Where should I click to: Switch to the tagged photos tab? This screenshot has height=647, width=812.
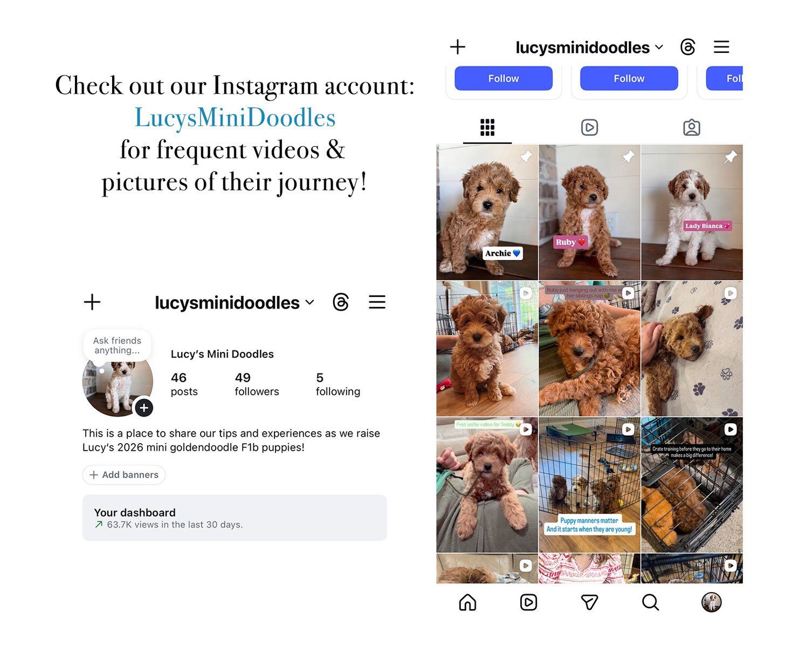point(692,128)
